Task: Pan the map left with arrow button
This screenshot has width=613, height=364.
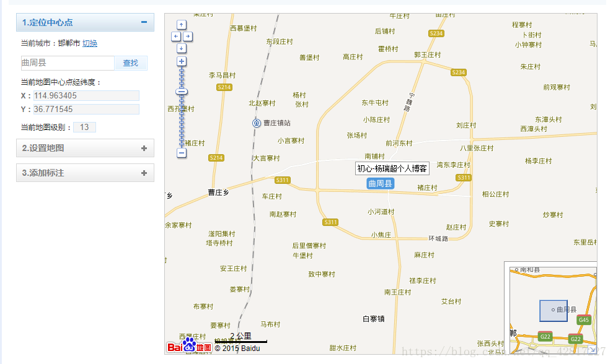Action: coord(176,37)
